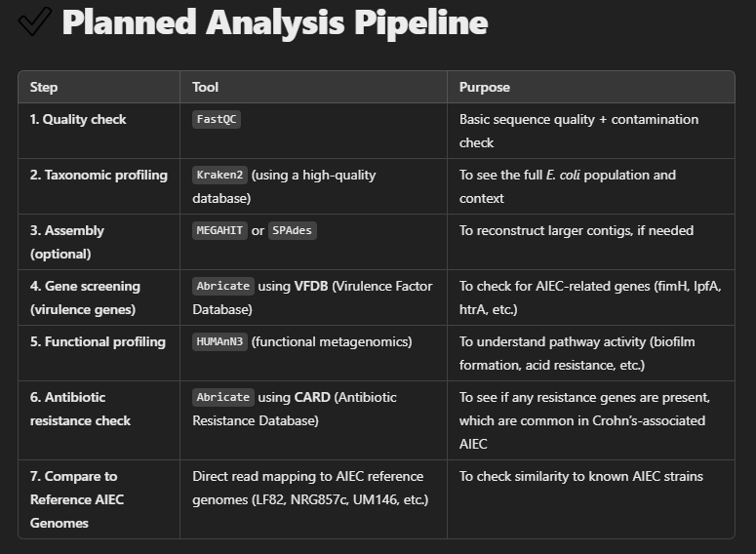The image size is (756, 554).
Task: Click the Abricate tag in the VFDB row
Action: (223, 287)
